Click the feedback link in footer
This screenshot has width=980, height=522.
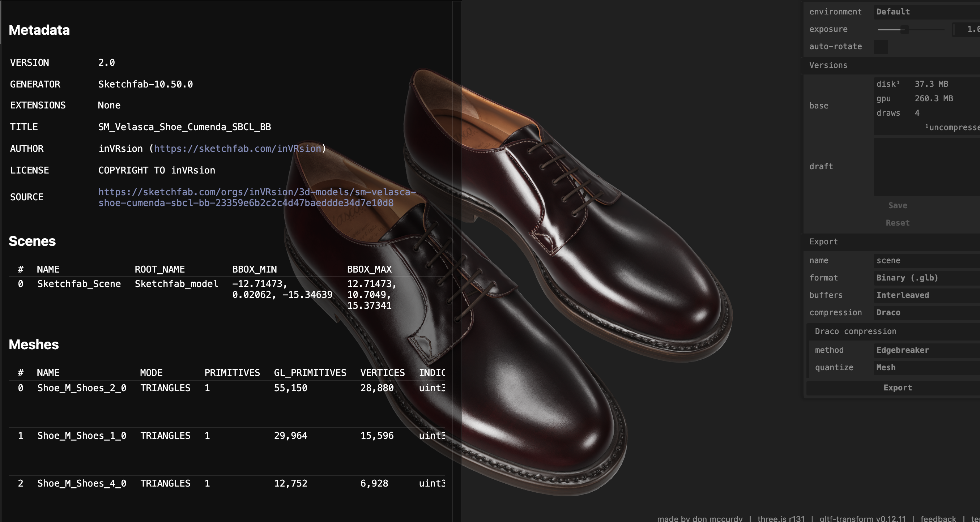(938, 519)
